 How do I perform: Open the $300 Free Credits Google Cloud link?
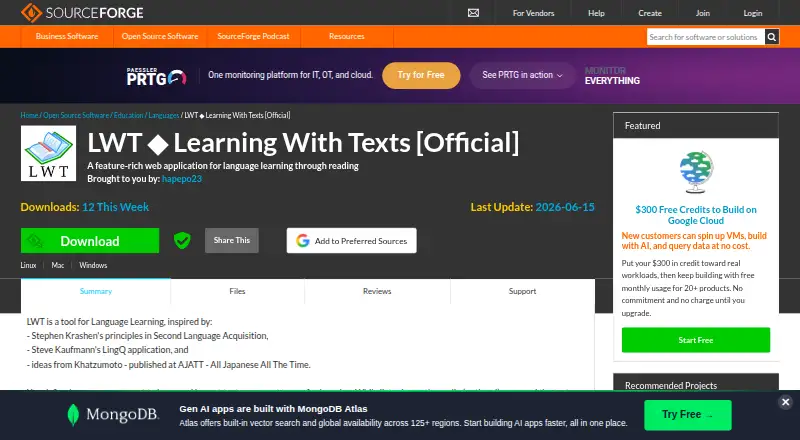(696, 215)
